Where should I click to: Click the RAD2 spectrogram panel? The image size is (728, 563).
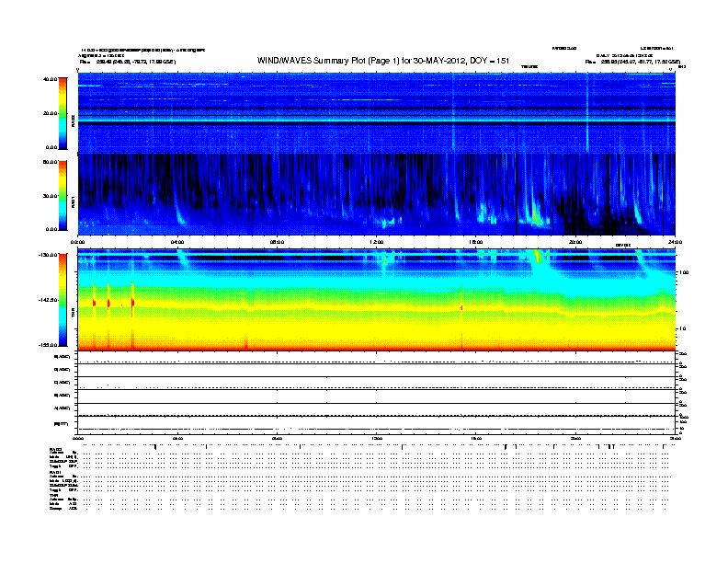(x=377, y=112)
